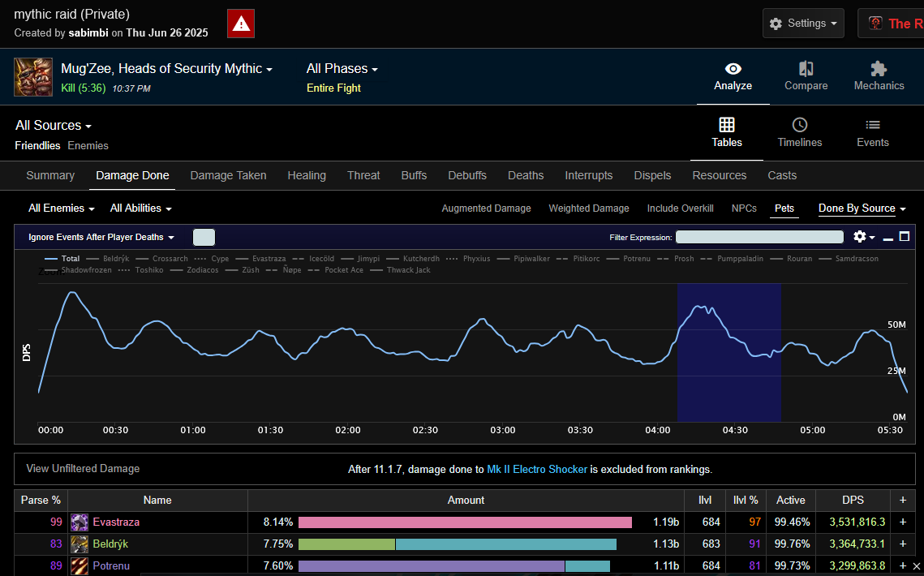Click Evastraza's class icon
The height and width of the screenshot is (576, 924).
pos(80,522)
